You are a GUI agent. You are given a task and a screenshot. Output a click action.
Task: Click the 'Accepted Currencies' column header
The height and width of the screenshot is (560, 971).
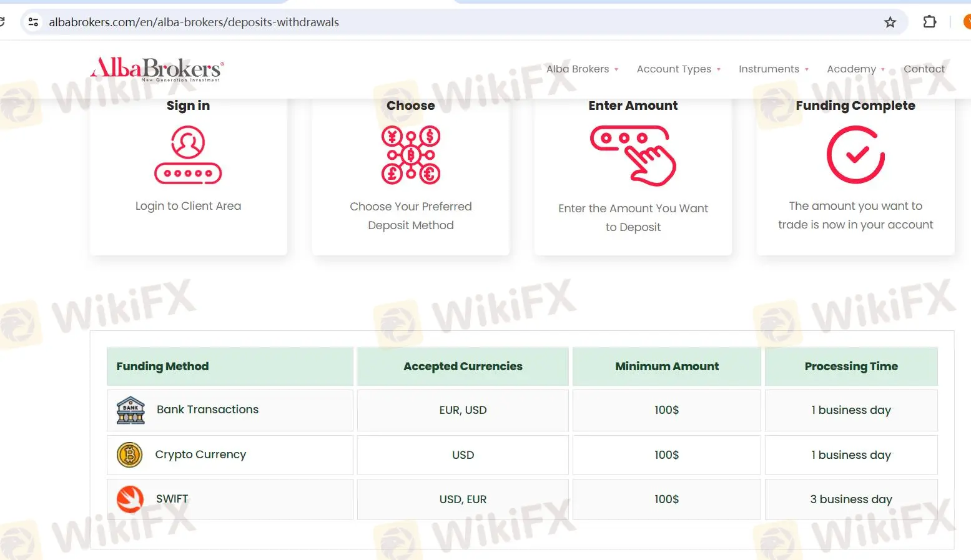point(463,366)
